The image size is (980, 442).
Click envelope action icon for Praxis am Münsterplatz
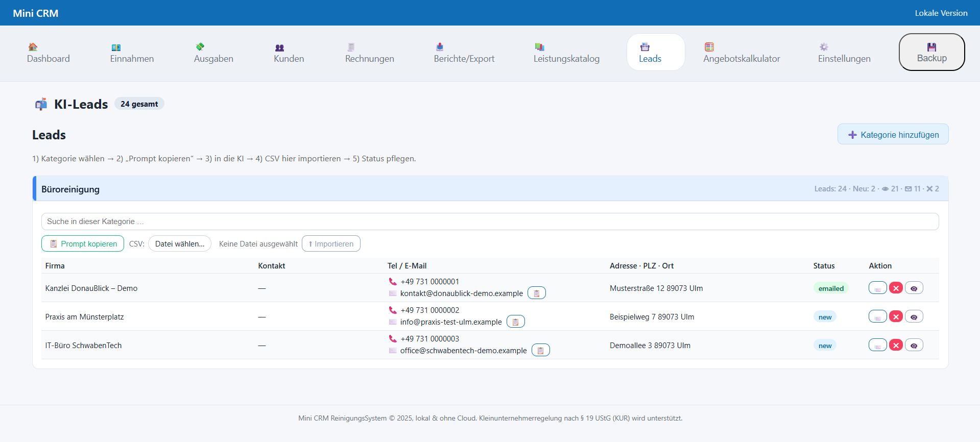877,317
